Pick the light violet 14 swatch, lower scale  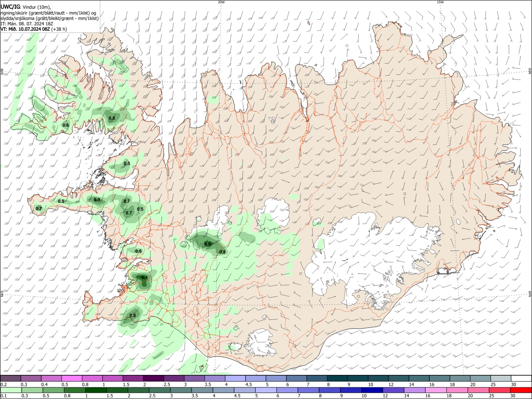pyautogui.click(x=415, y=390)
